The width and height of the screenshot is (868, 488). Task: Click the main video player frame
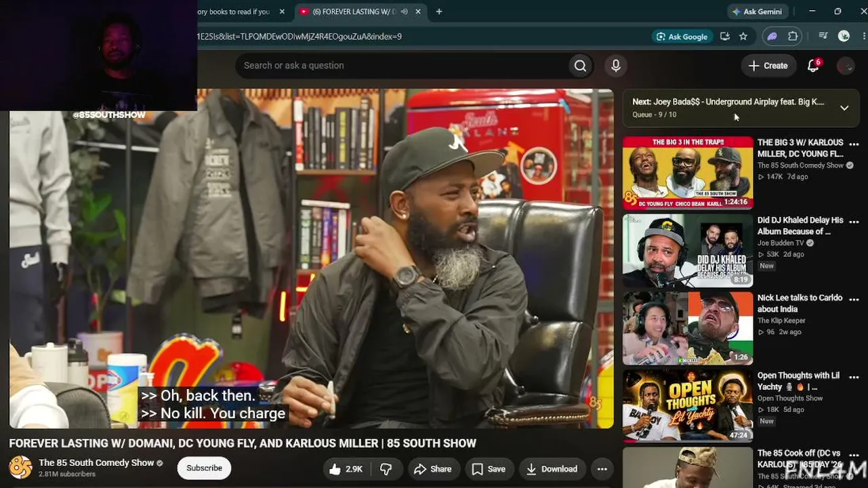pos(311,258)
